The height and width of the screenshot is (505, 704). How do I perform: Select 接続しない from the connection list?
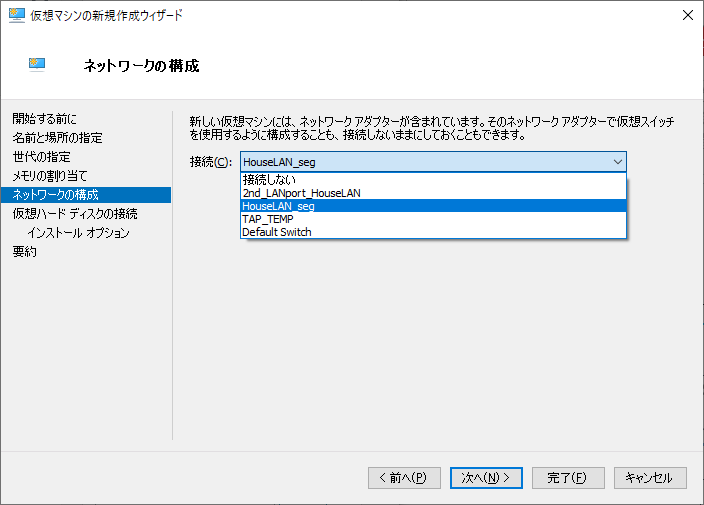click(269, 180)
